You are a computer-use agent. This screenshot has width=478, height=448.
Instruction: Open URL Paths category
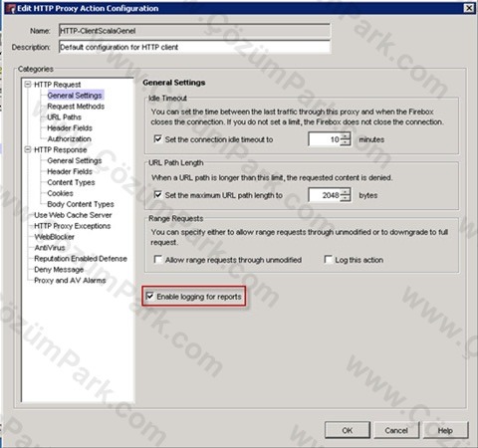(x=64, y=117)
